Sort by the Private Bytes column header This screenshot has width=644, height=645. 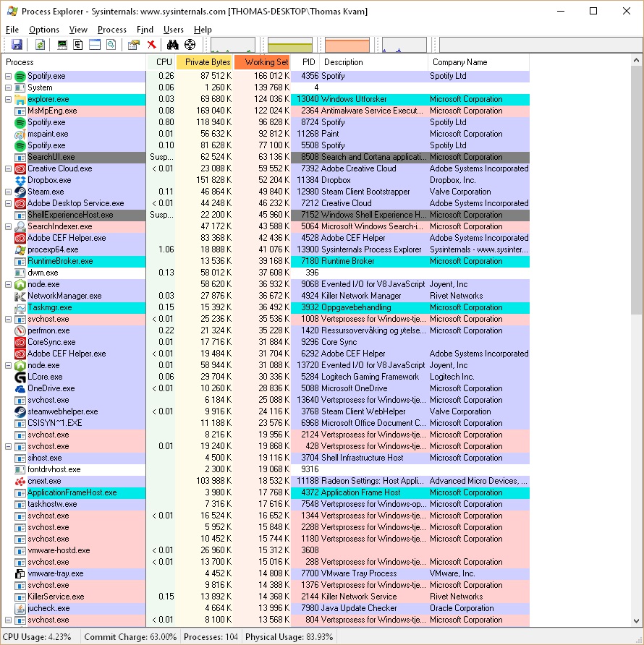(x=205, y=62)
